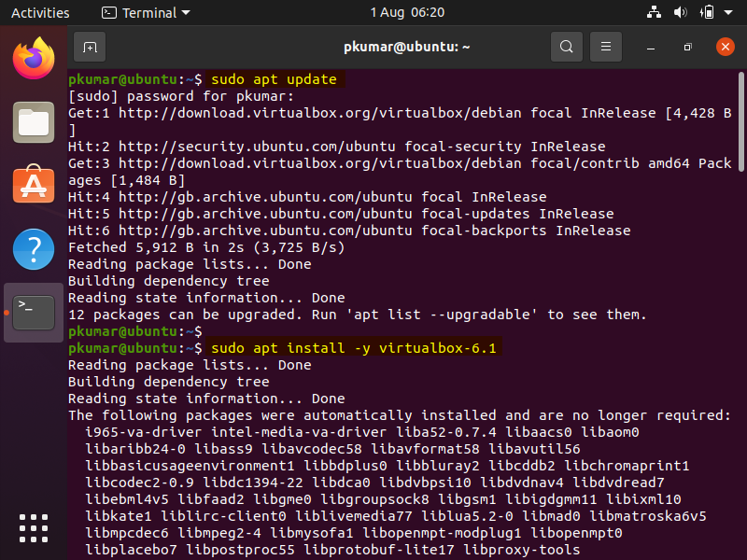Expand the system menu arrow
The image size is (747, 560).
728,13
